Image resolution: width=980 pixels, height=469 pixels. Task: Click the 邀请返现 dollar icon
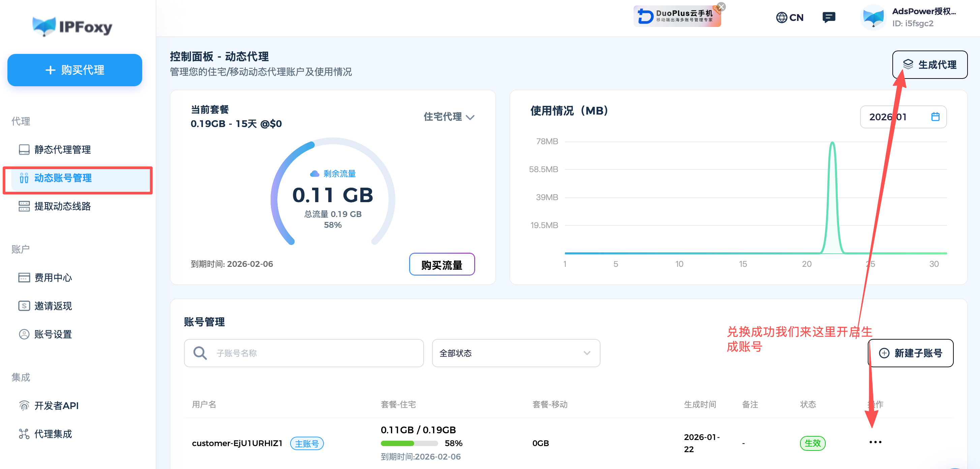point(24,306)
